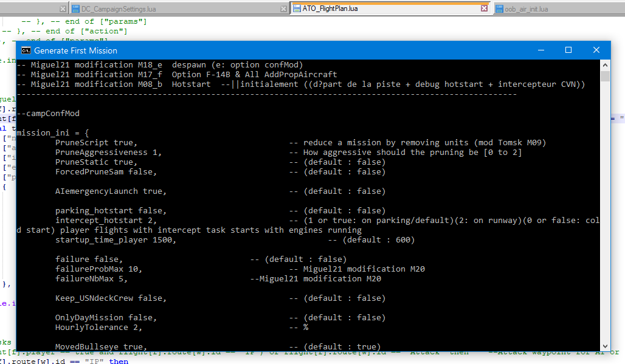The height and width of the screenshot is (364, 625).
Task: Click the file icon on oob_air_init.lua tab
Action: point(499,9)
